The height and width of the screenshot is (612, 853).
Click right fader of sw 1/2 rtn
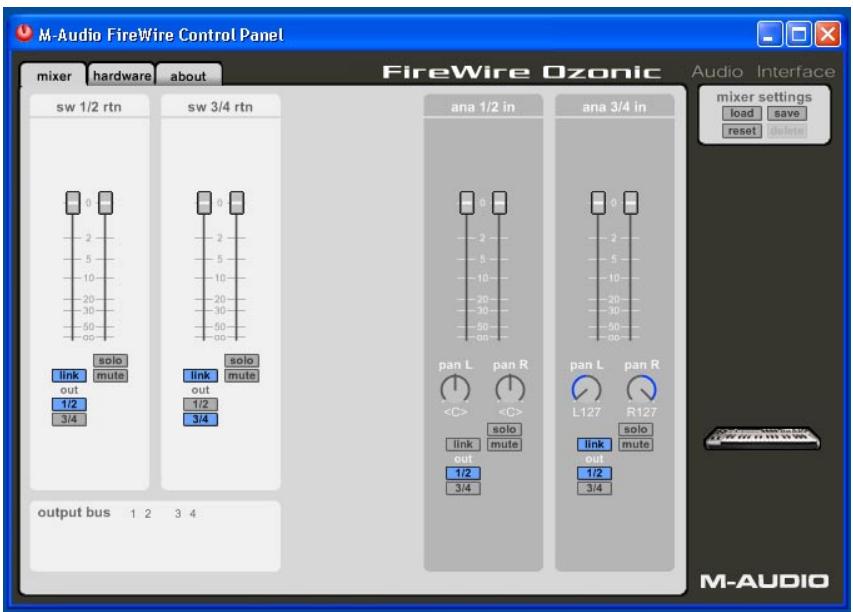pos(106,203)
